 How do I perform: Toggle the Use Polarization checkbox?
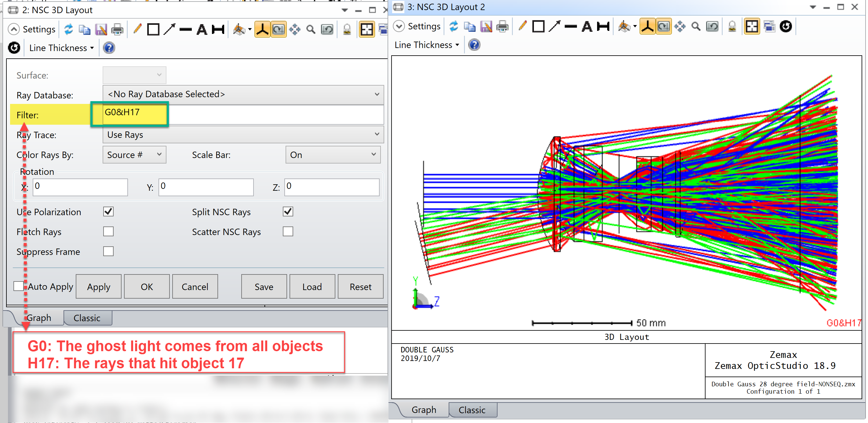tap(108, 212)
